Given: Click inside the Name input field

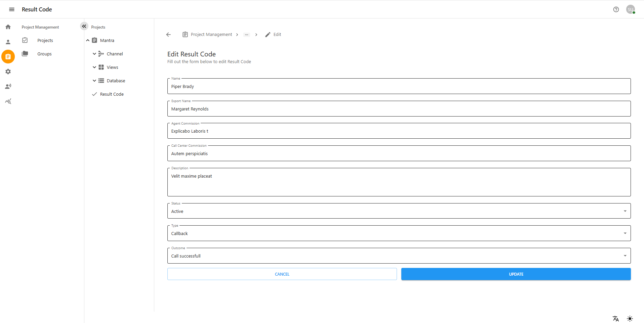Looking at the screenshot, I should click(399, 86).
